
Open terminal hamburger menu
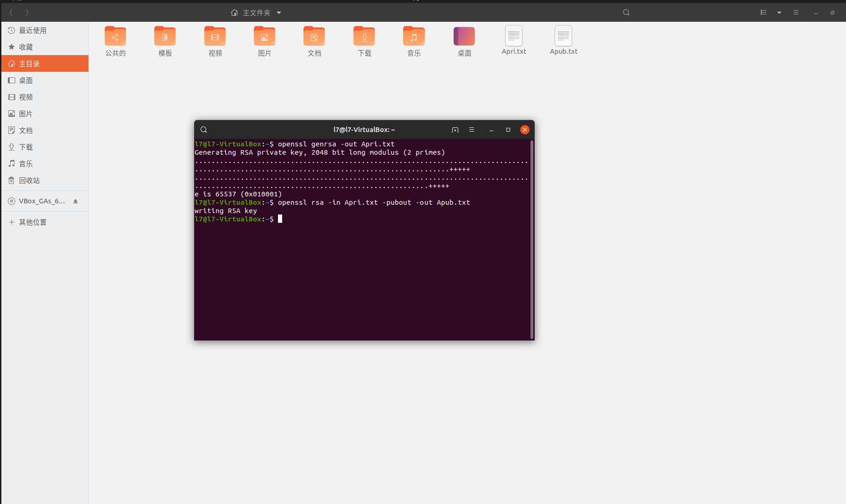(x=472, y=130)
